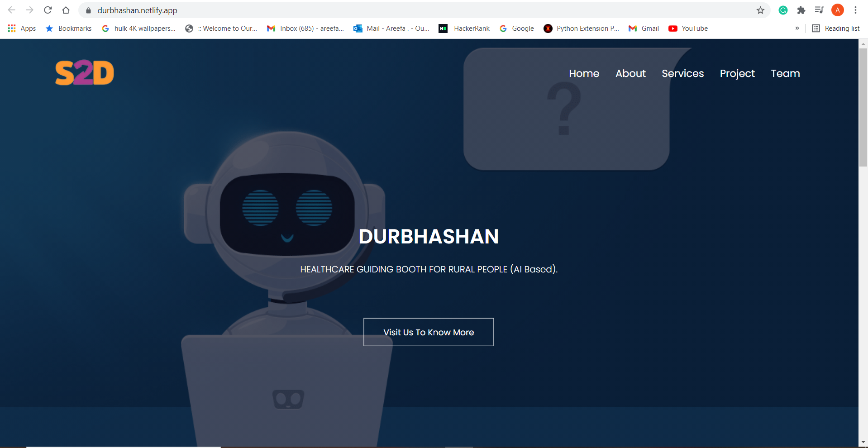868x448 pixels.
Task: Click the Visit Us To Know More button
Action: [x=428, y=332]
